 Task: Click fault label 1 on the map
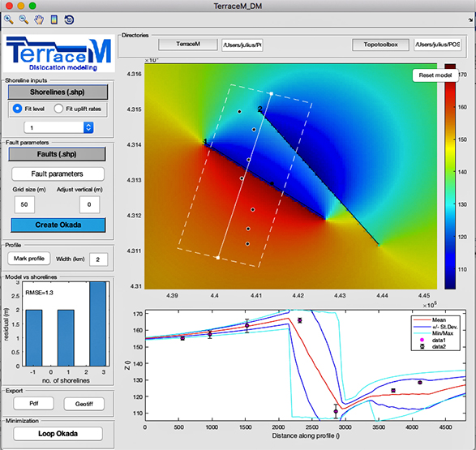coord(205,141)
